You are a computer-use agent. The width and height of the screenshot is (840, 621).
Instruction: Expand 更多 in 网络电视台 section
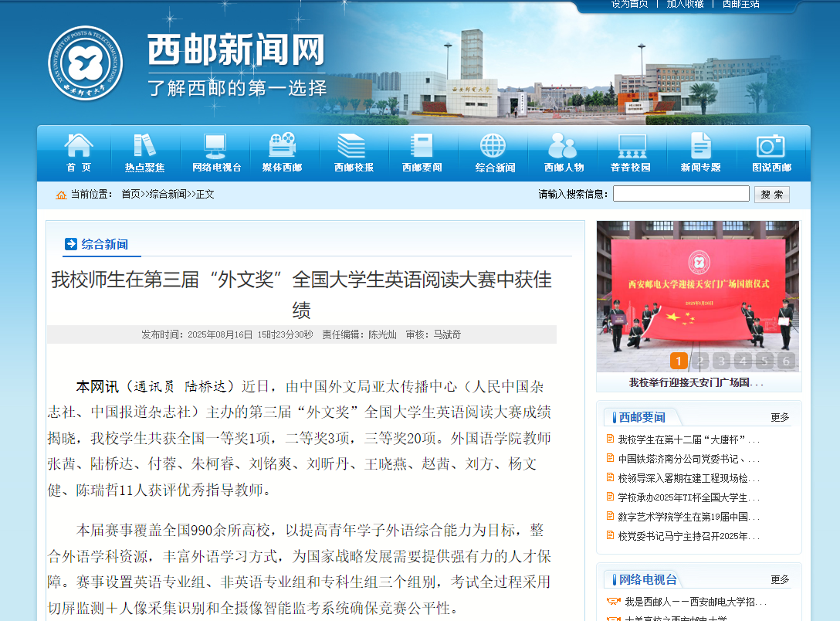coord(780,579)
